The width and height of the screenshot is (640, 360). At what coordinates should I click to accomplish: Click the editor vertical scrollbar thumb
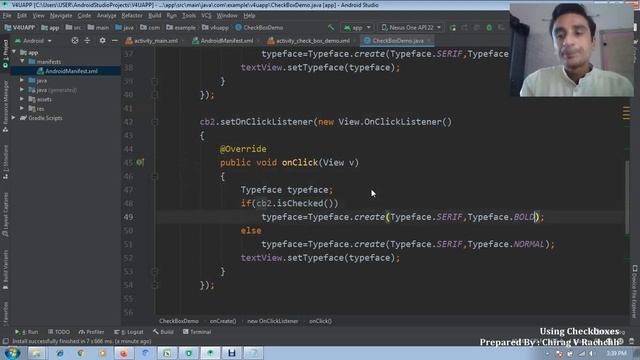[x=627, y=198]
